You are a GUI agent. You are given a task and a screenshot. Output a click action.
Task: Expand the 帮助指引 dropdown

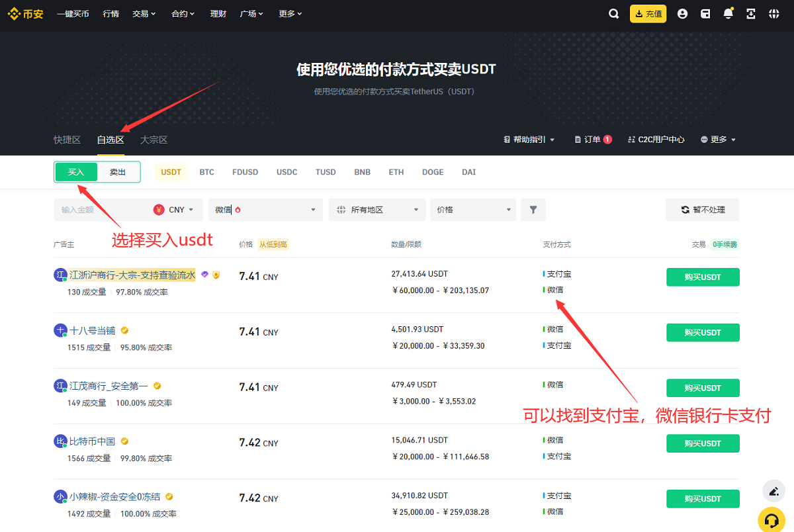[529, 140]
